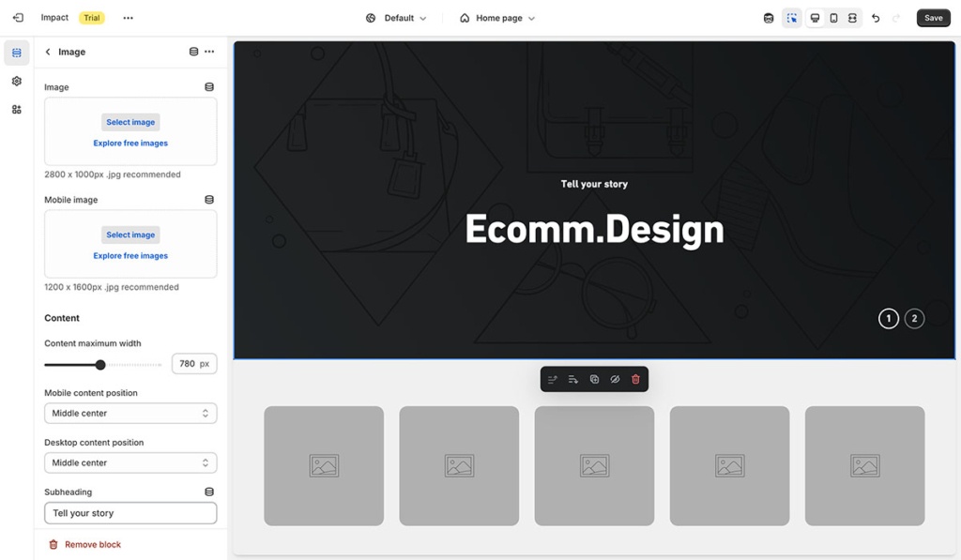Open the three-dot menu beside Image heading
Screen dimensions: 961x560
[209, 52]
